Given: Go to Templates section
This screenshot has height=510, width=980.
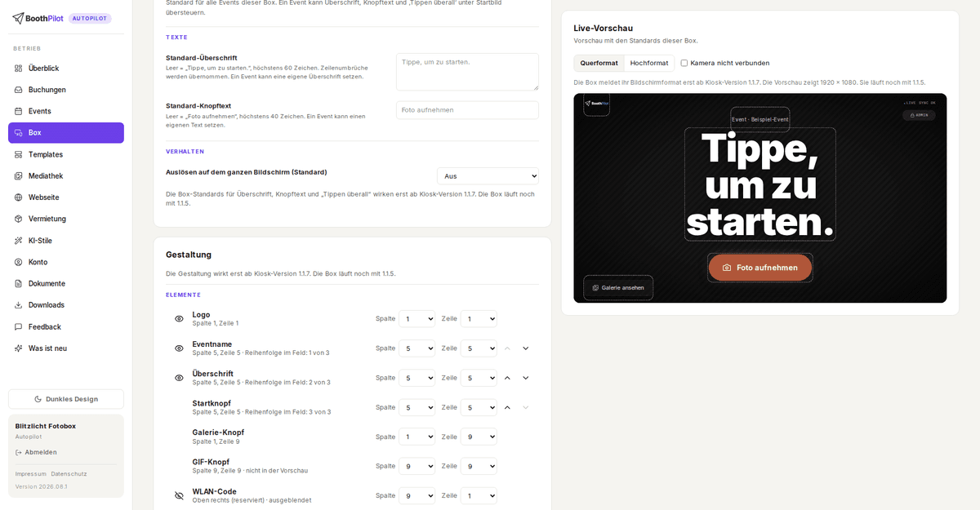Looking at the screenshot, I should point(66,154).
